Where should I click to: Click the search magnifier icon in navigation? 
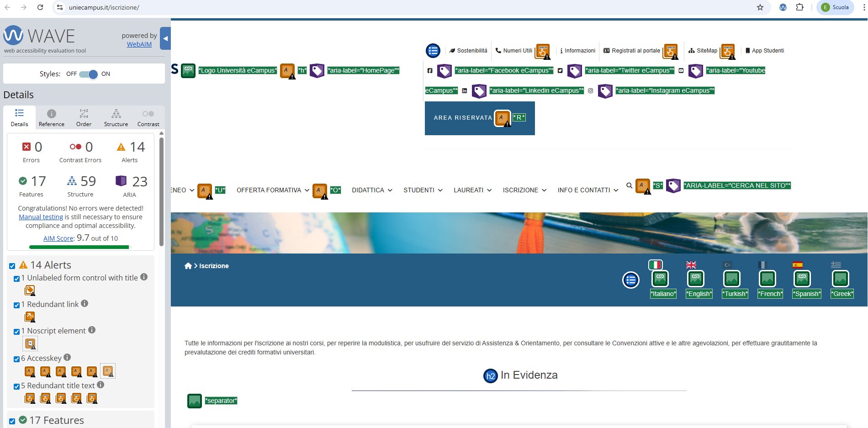pos(629,186)
